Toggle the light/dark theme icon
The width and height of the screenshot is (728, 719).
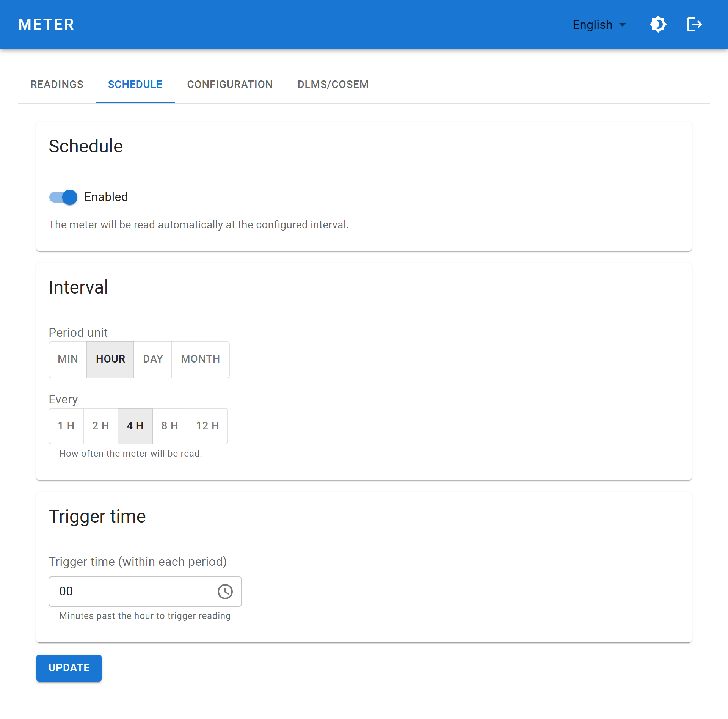click(658, 24)
